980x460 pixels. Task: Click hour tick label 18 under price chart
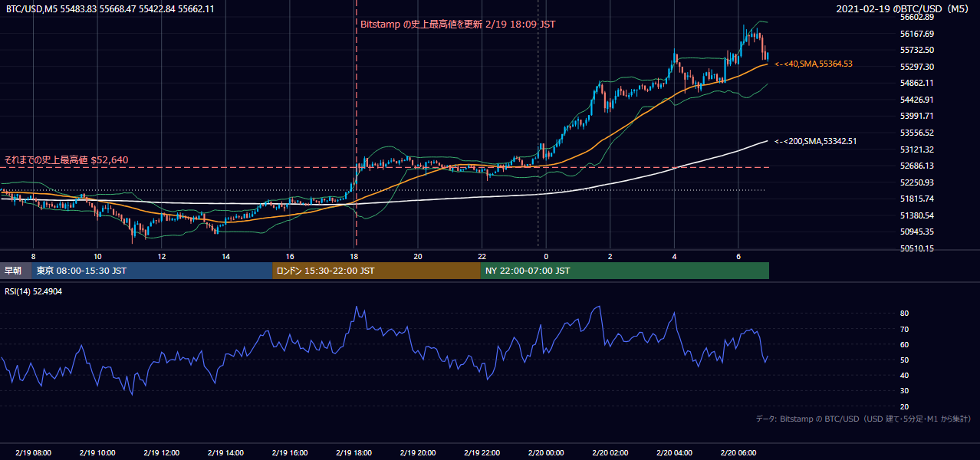[x=354, y=256]
